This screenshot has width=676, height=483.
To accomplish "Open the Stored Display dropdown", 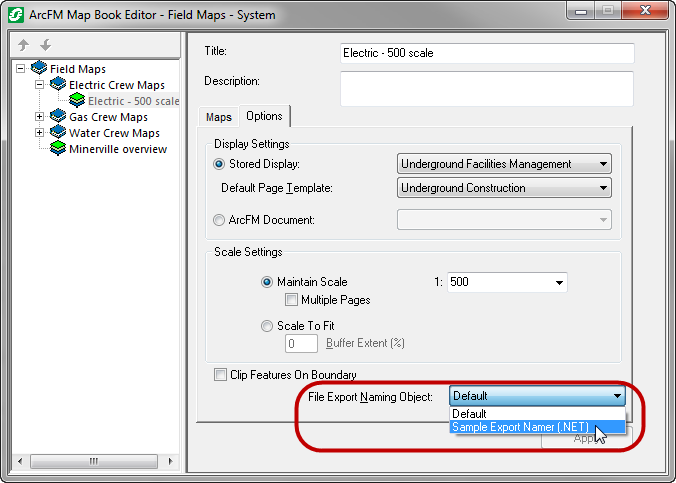I will tap(504, 164).
